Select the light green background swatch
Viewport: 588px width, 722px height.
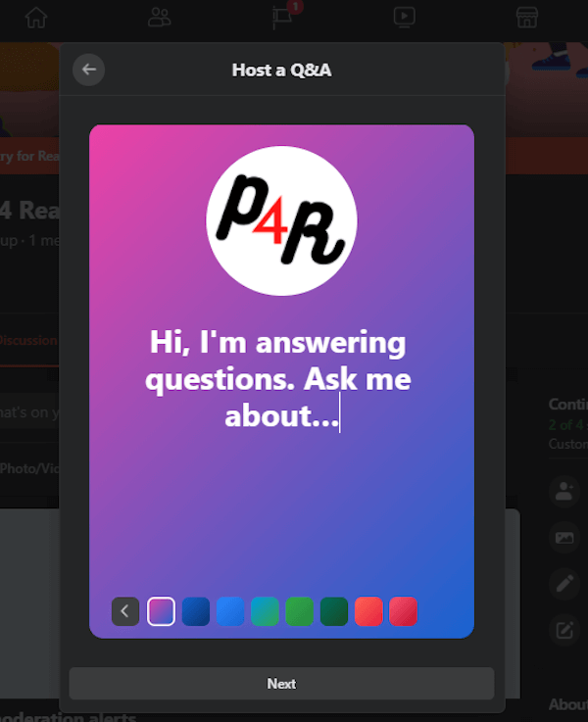click(299, 611)
